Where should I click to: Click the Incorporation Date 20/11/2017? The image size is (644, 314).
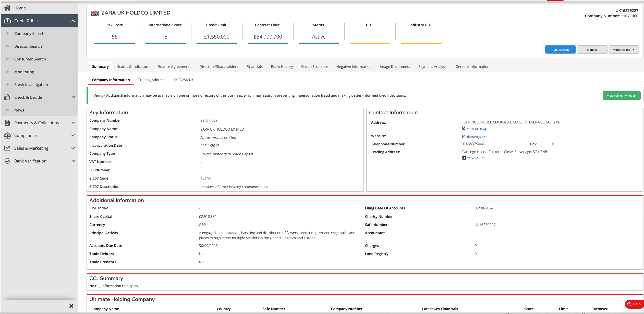[x=210, y=146]
